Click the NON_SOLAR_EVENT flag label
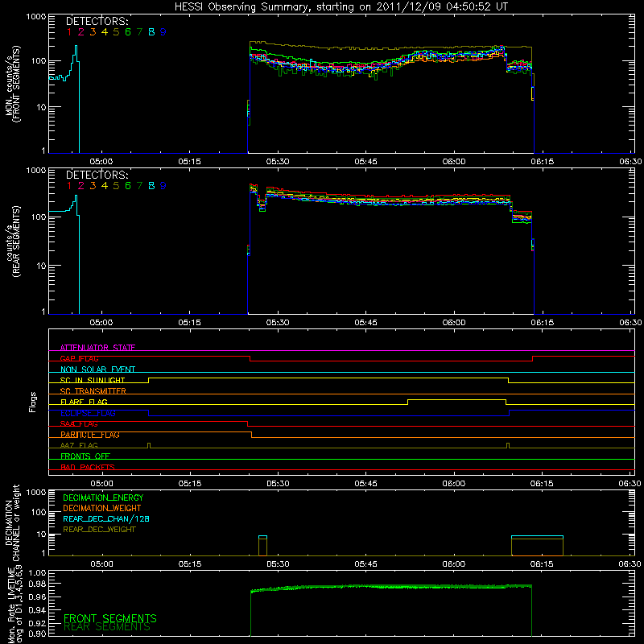The image size is (644, 644). (97, 369)
